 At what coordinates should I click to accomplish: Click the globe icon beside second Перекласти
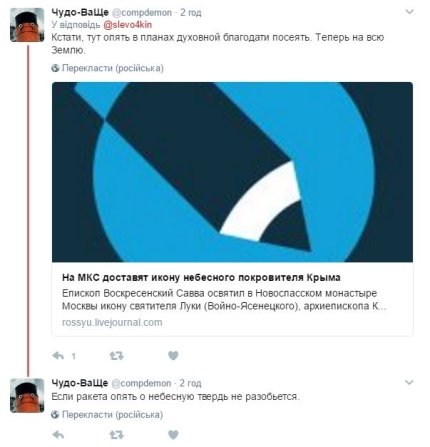(55, 415)
